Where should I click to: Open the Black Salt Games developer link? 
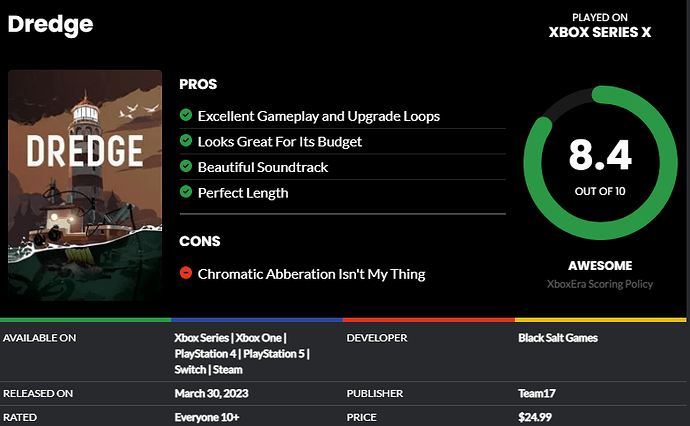(x=558, y=338)
